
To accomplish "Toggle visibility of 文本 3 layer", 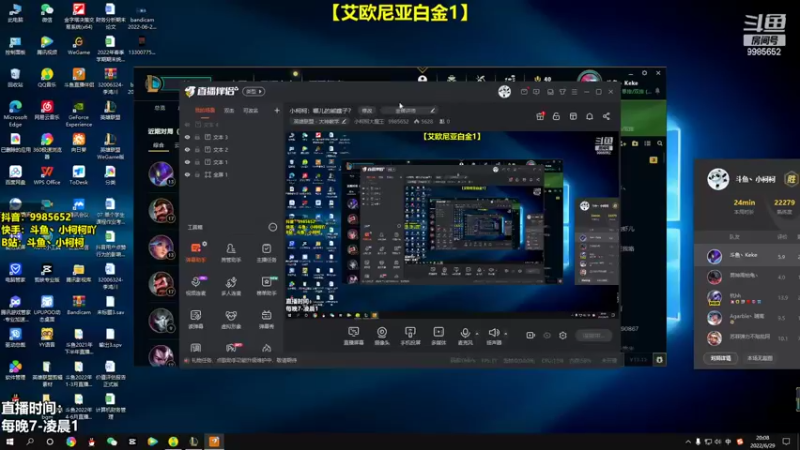I will click(187, 137).
